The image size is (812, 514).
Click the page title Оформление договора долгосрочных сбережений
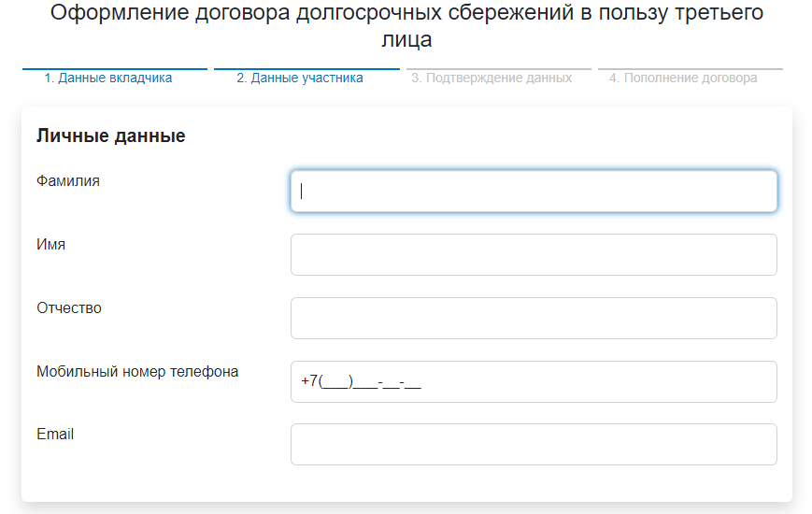(x=407, y=25)
